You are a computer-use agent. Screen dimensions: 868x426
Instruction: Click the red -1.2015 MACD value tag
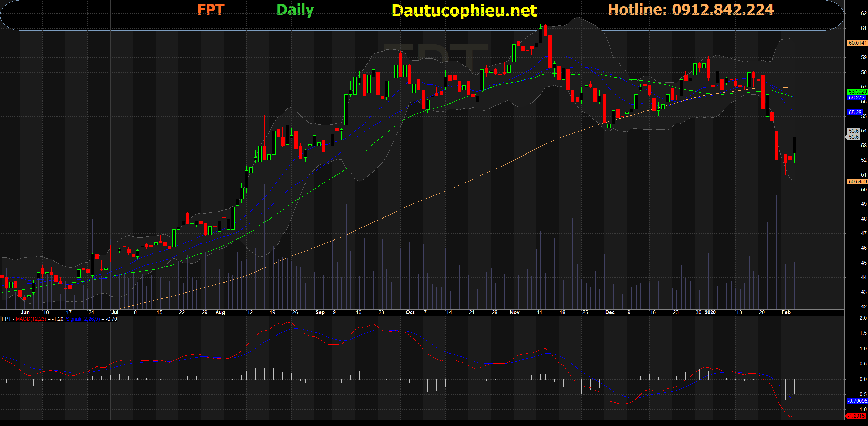click(x=857, y=416)
